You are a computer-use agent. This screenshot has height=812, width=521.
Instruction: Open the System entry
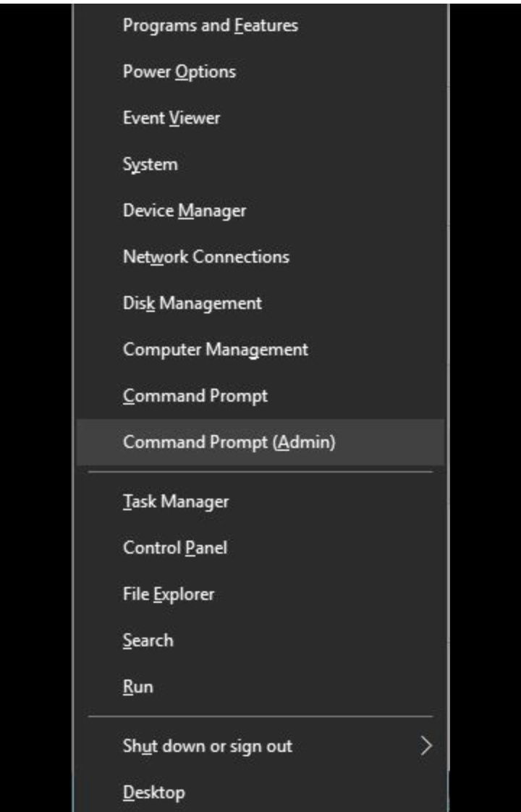click(x=151, y=165)
